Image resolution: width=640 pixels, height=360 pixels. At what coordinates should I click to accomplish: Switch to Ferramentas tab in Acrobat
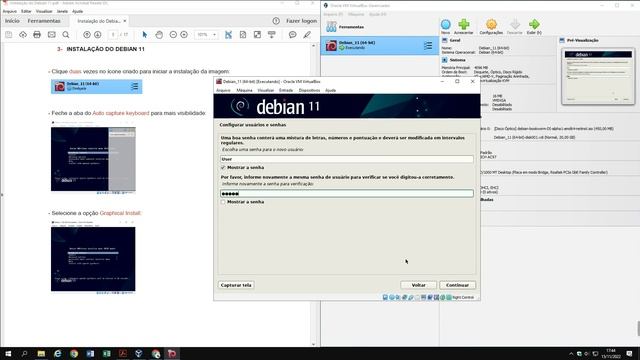point(44,21)
